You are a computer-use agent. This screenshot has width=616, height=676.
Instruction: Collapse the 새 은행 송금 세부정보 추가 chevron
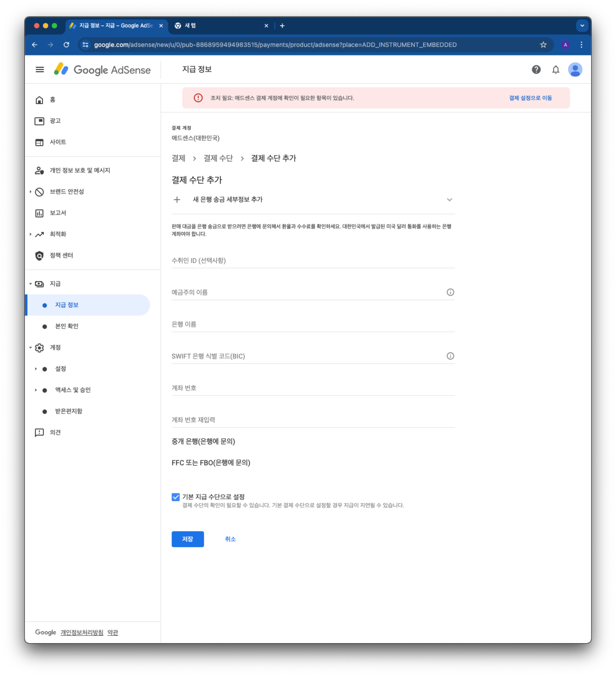point(449,200)
